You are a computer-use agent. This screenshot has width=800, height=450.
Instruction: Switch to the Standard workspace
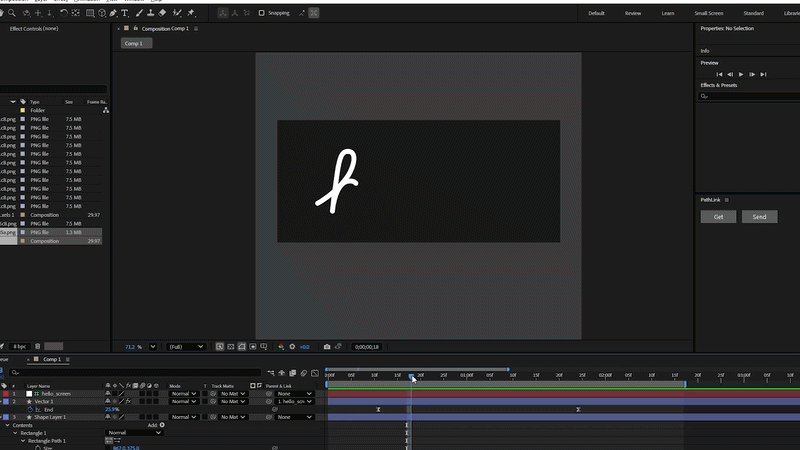[753, 13]
